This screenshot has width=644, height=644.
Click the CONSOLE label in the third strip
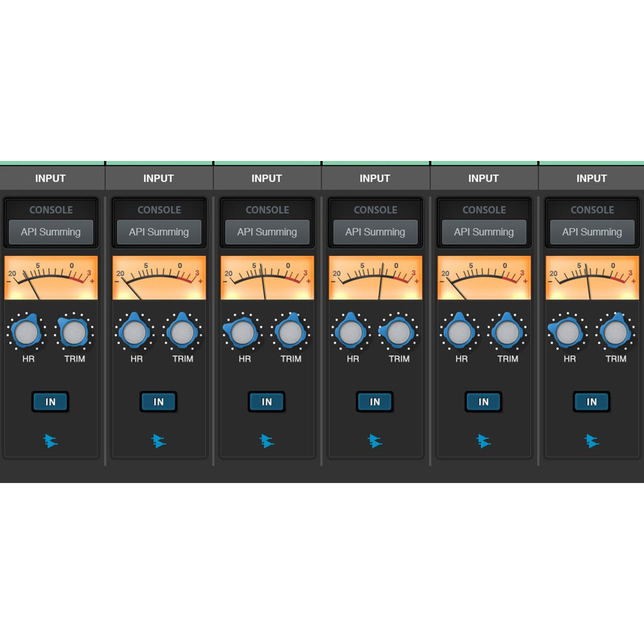pos(267,210)
